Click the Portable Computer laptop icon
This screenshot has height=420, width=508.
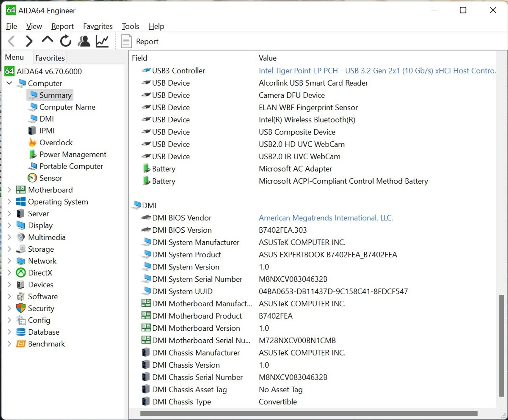33,166
